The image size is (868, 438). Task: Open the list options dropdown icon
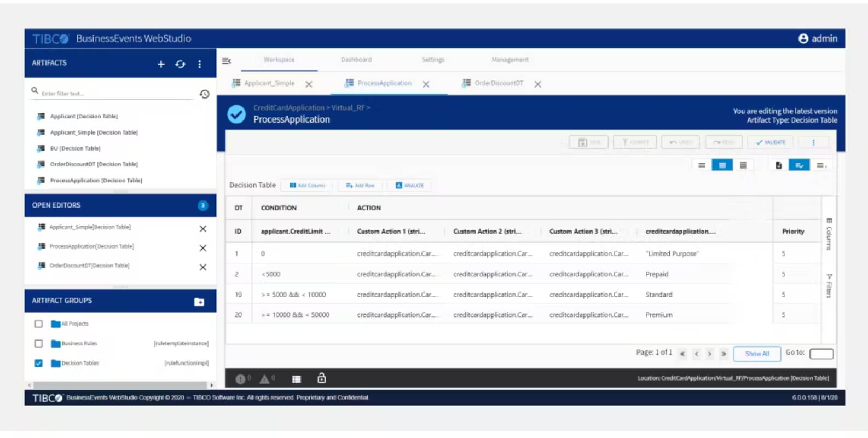tap(820, 165)
